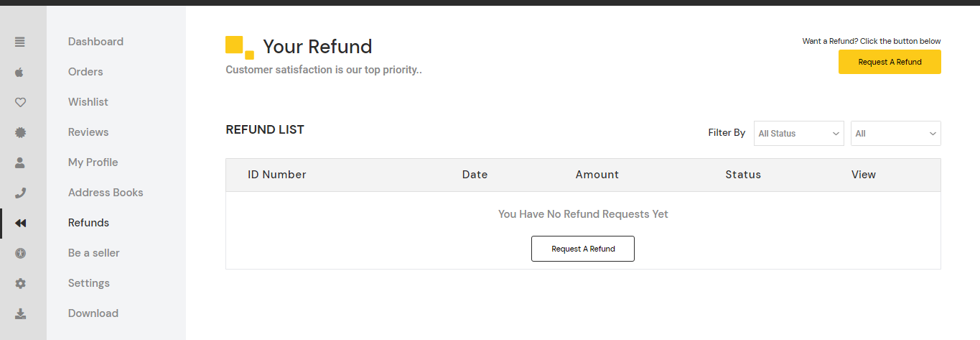Click the badge Reviews icon
980x340 pixels.
20,132
